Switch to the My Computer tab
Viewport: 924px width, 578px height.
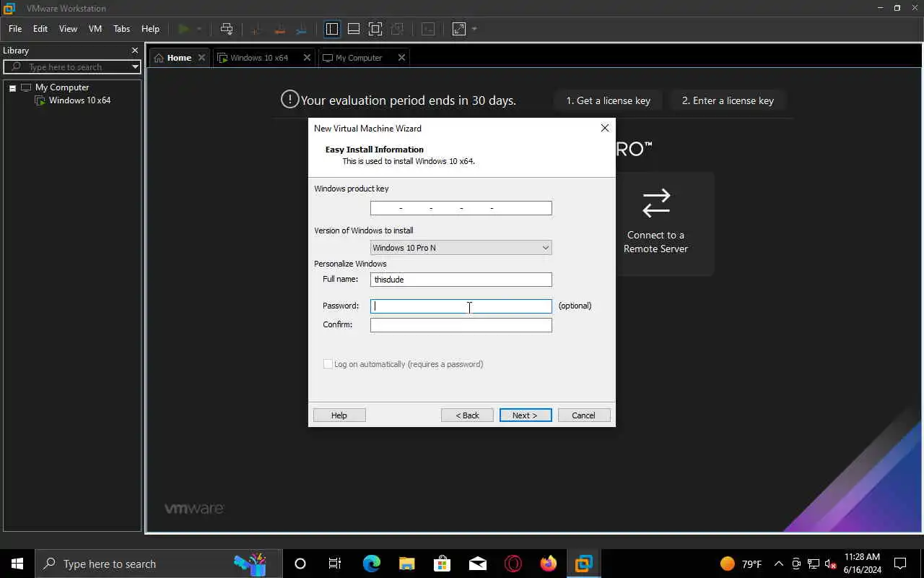coord(359,58)
